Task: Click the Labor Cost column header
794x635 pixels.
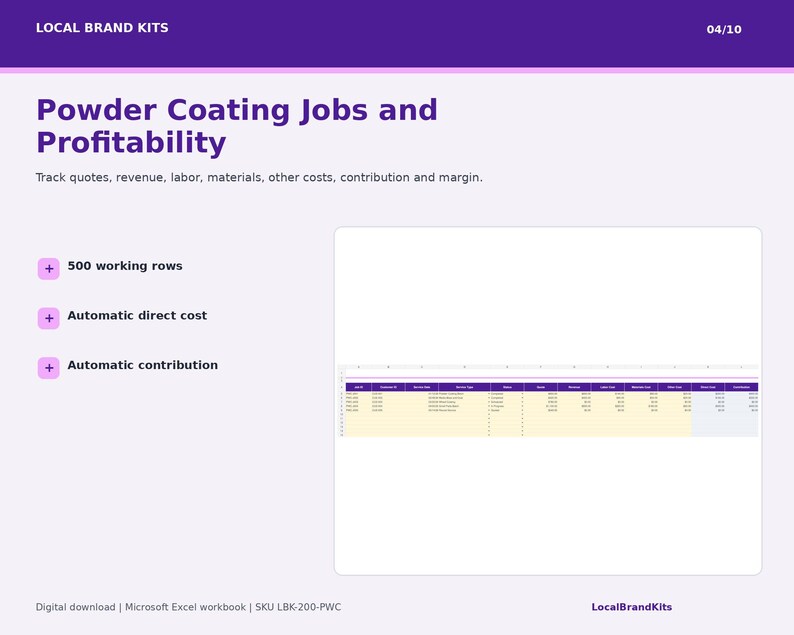Action: click(608, 387)
